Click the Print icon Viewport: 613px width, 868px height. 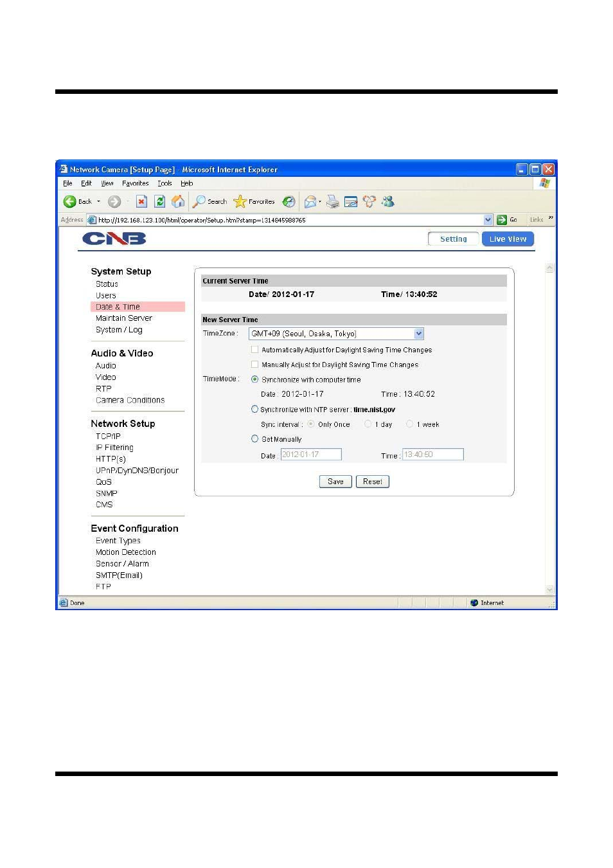[x=333, y=202]
